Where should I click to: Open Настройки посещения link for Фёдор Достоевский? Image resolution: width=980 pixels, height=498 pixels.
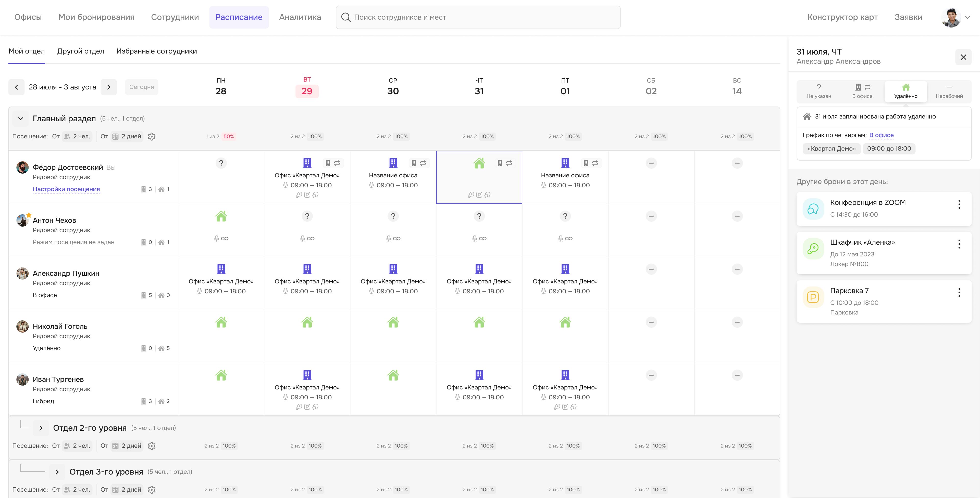click(66, 189)
